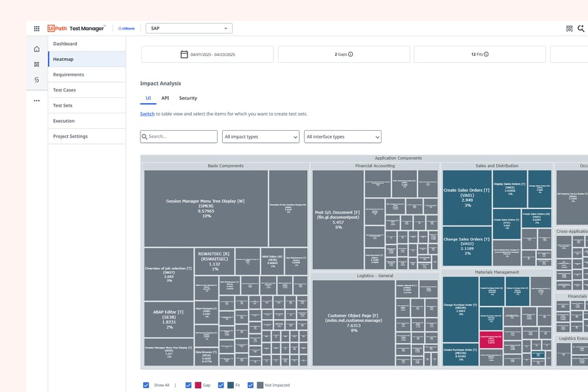The image size is (588, 392).
Task: Expand the All impact types dropdown
Action: coord(261,137)
